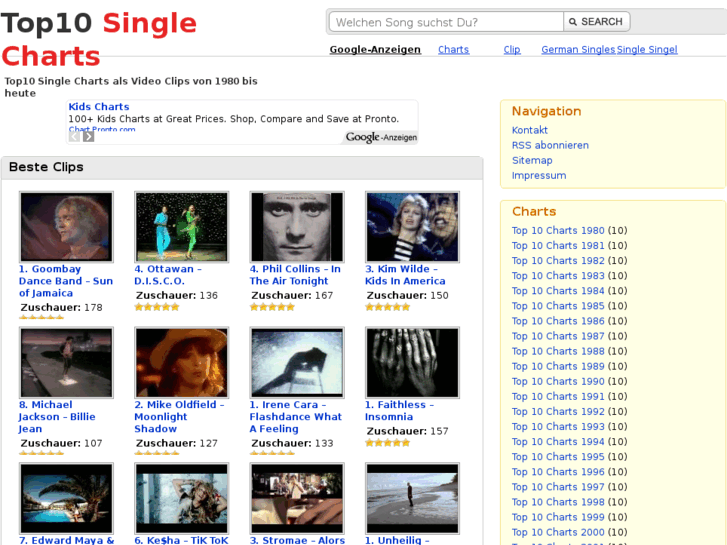Open Top 10 Charts 1984
This screenshot has height=545, width=727.
pyautogui.click(x=558, y=291)
